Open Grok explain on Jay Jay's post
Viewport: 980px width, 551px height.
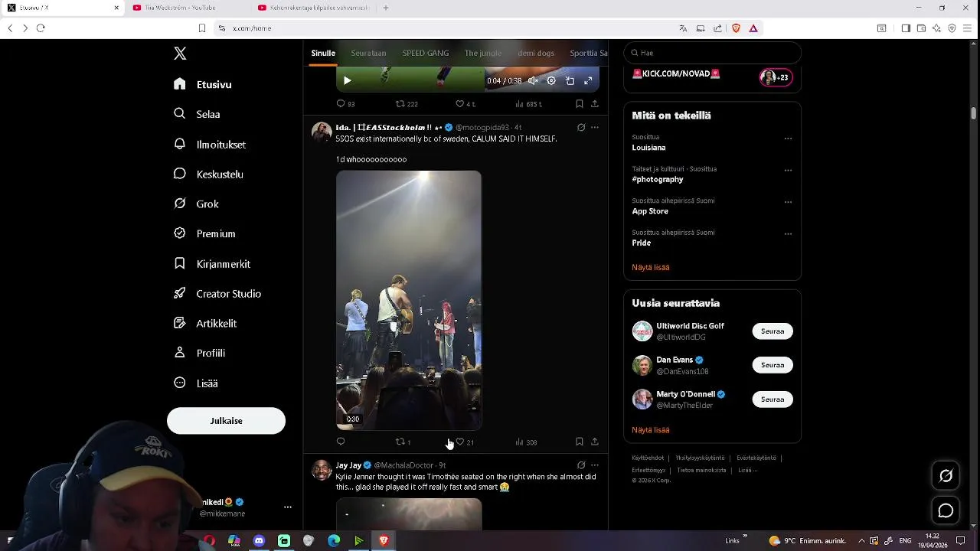[581, 465]
